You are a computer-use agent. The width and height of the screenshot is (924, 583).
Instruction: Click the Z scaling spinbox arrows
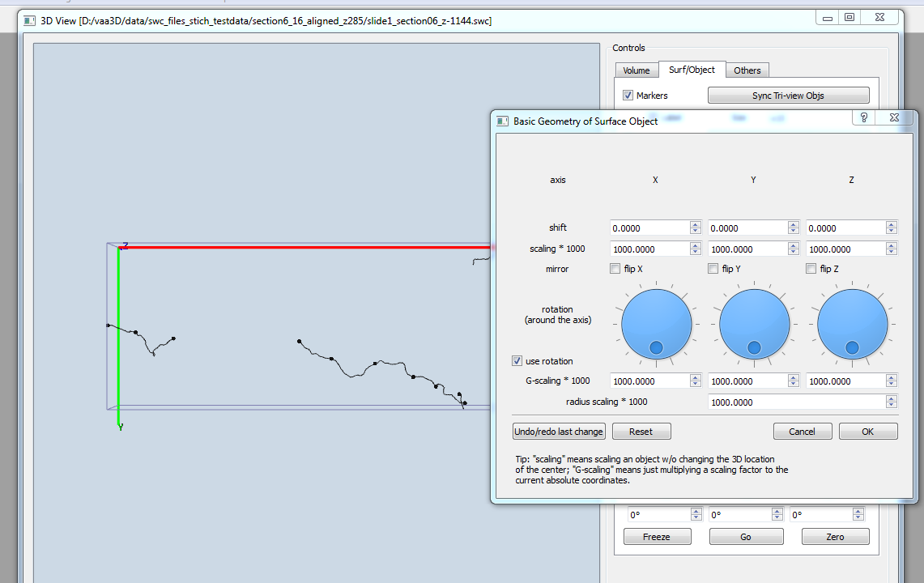892,249
